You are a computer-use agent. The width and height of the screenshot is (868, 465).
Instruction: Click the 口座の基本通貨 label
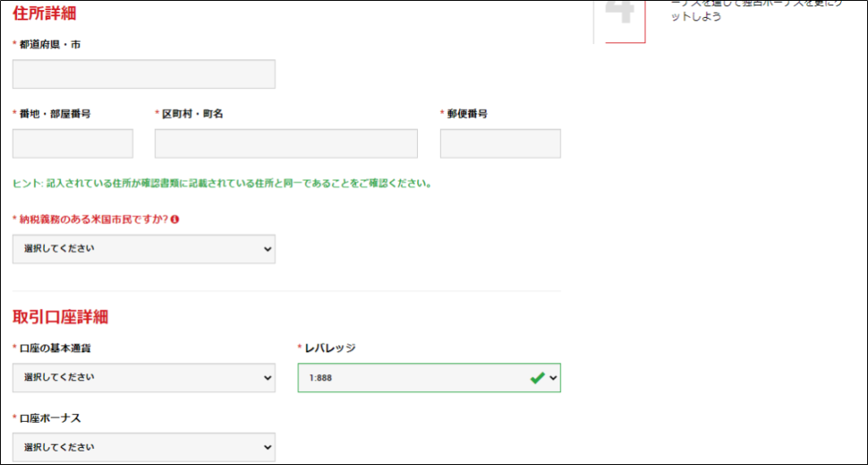pyautogui.click(x=55, y=348)
